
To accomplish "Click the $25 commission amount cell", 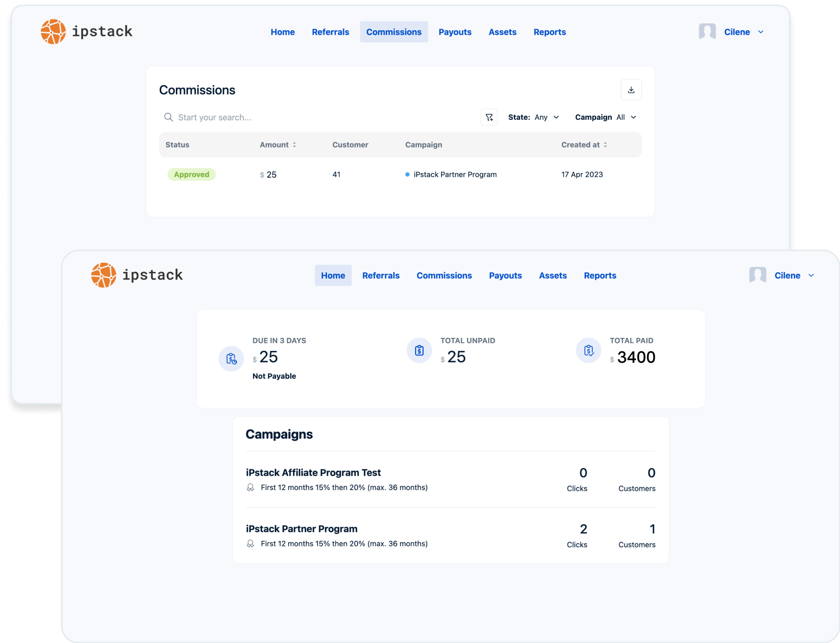I will tap(268, 175).
